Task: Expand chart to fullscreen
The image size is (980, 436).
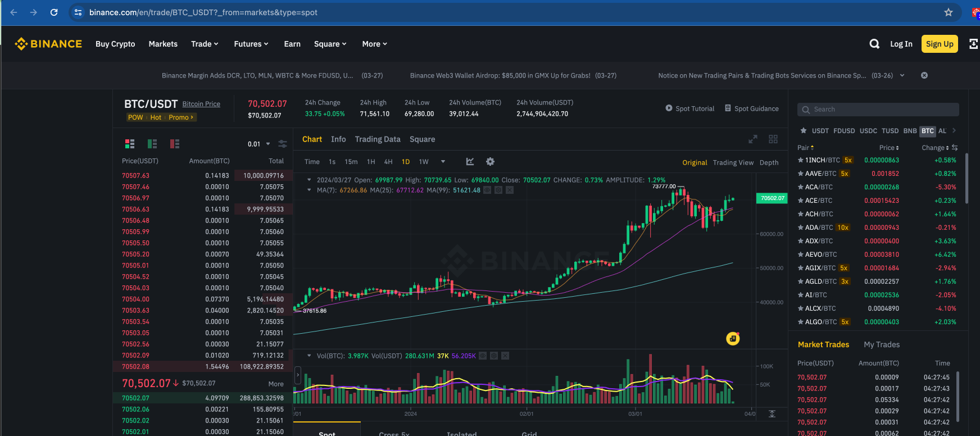Action: pyautogui.click(x=753, y=139)
